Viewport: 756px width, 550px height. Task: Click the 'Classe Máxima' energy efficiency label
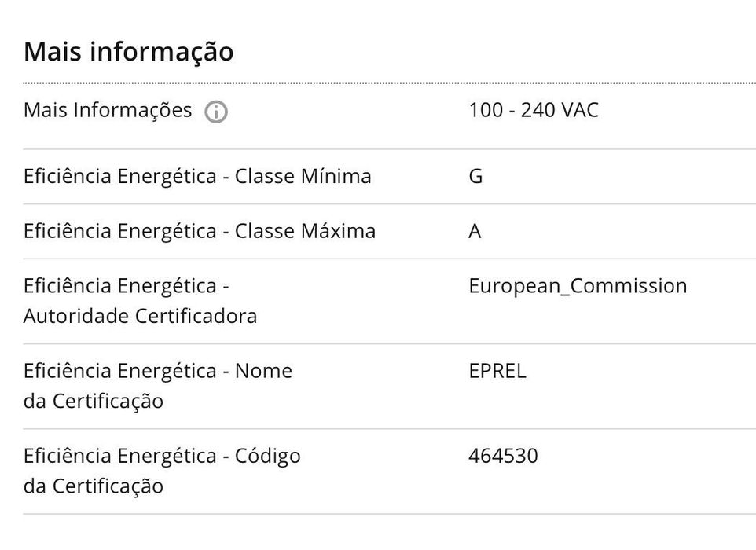tap(200, 231)
